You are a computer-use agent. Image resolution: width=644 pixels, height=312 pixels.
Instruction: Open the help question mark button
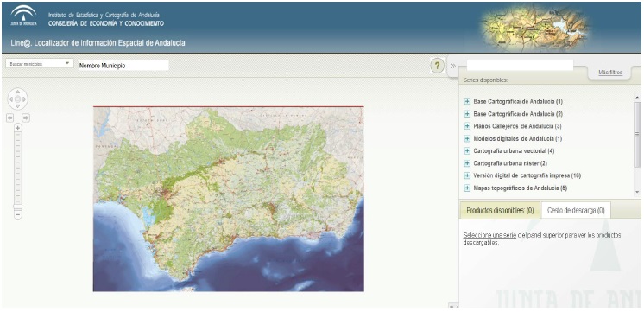pos(437,66)
